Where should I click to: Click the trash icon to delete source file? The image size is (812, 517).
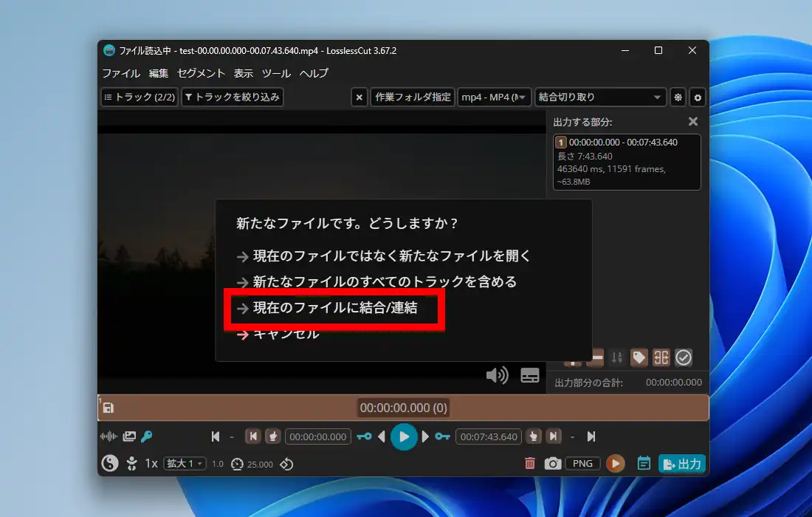(x=530, y=464)
